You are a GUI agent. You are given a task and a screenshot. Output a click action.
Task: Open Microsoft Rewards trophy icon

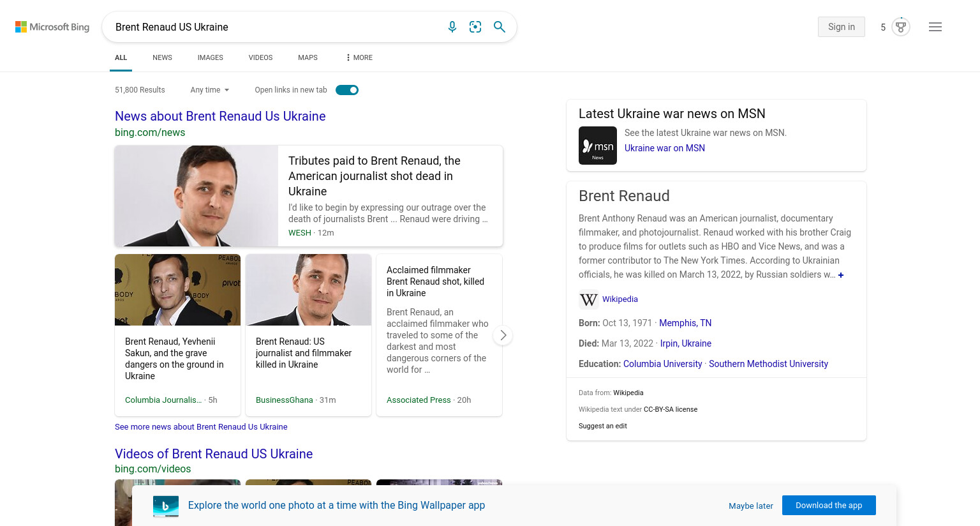click(x=901, y=27)
